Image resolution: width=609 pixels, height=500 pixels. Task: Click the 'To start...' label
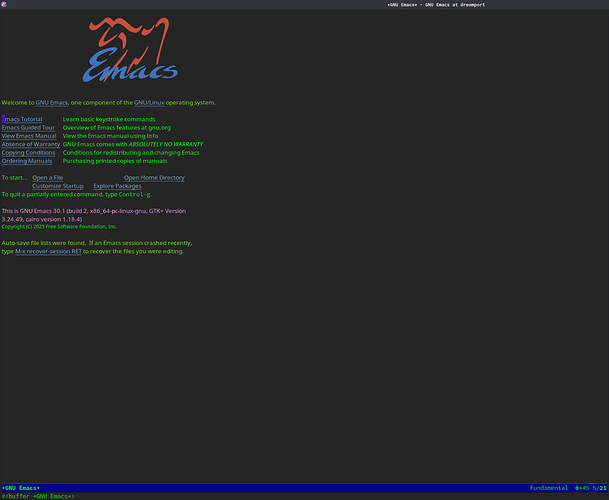[x=15, y=178]
